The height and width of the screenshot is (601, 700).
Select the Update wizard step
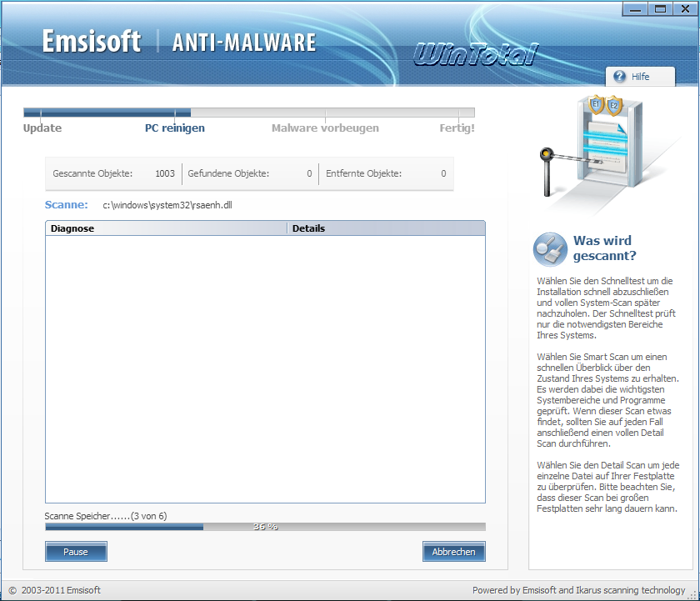pos(42,128)
